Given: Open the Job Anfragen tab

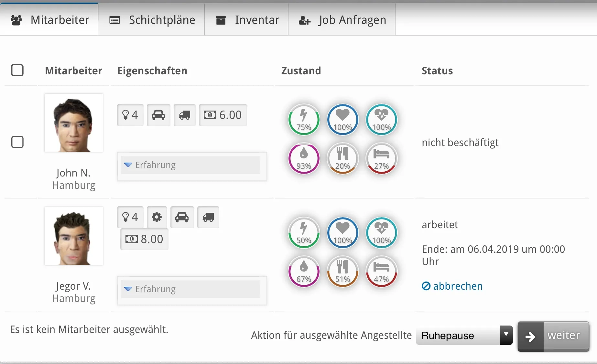Looking at the screenshot, I should coord(342,20).
